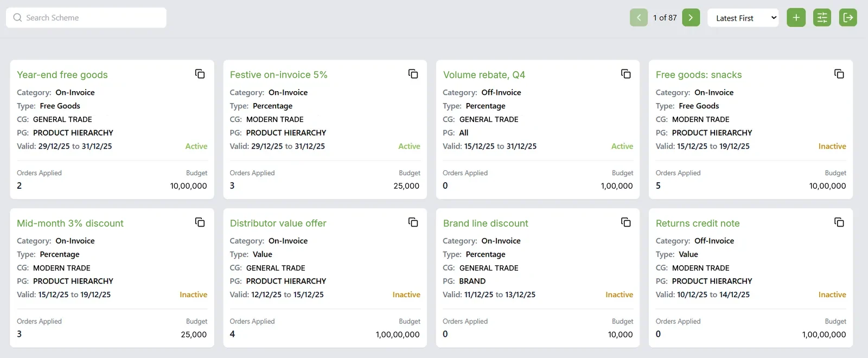This screenshot has height=358, width=868.
Task: Open the Year-end free goods scheme
Action: pyautogui.click(x=62, y=75)
